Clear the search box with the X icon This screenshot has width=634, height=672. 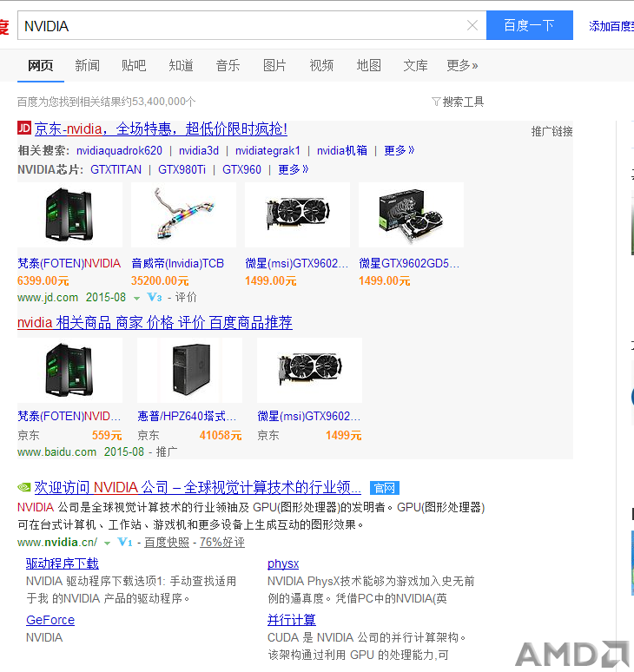[472, 26]
